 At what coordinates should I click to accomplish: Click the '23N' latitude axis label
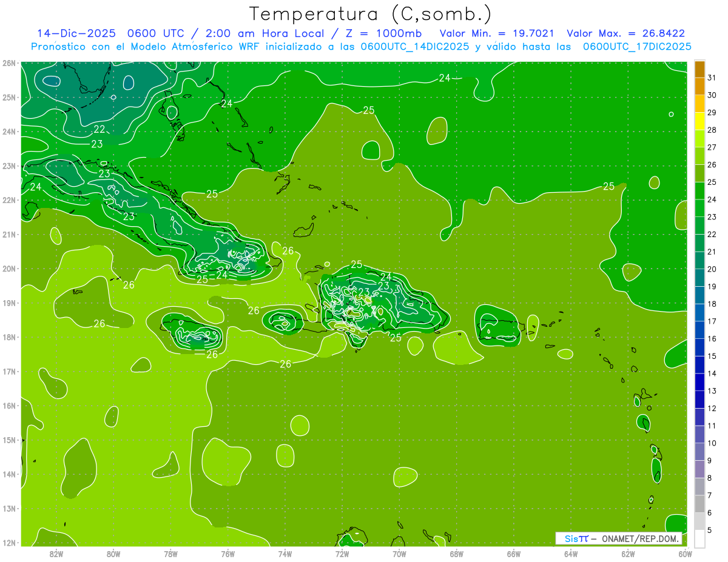[x=9, y=166]
